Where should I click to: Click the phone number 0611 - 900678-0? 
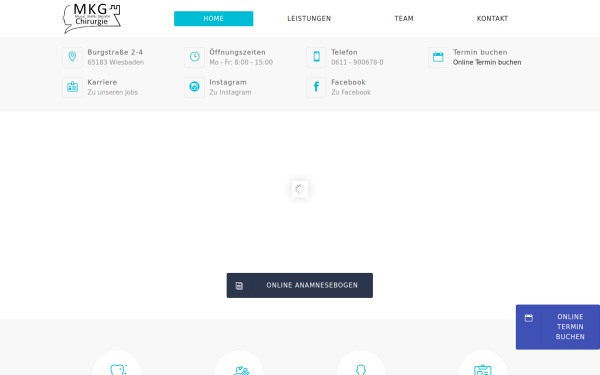[357, 62]
